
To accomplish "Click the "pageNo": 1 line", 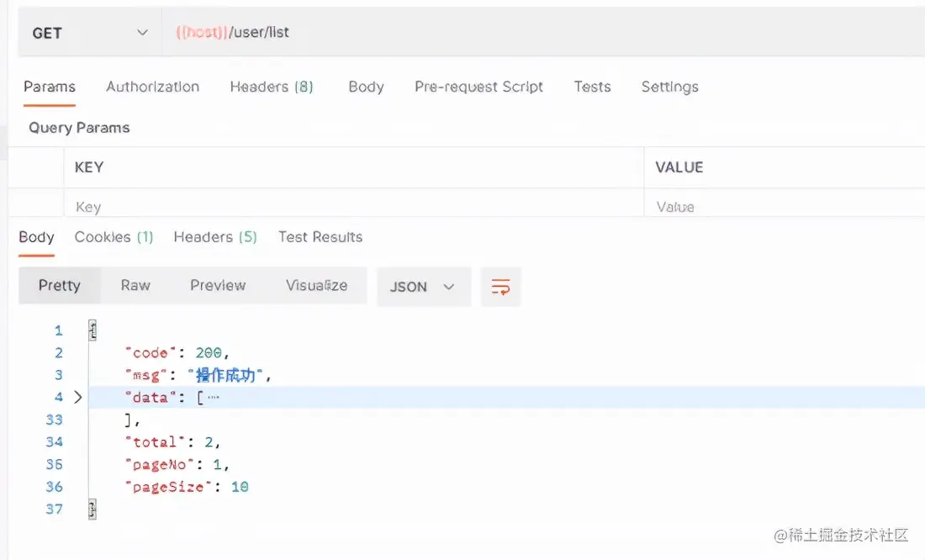I will pos(177,464).
